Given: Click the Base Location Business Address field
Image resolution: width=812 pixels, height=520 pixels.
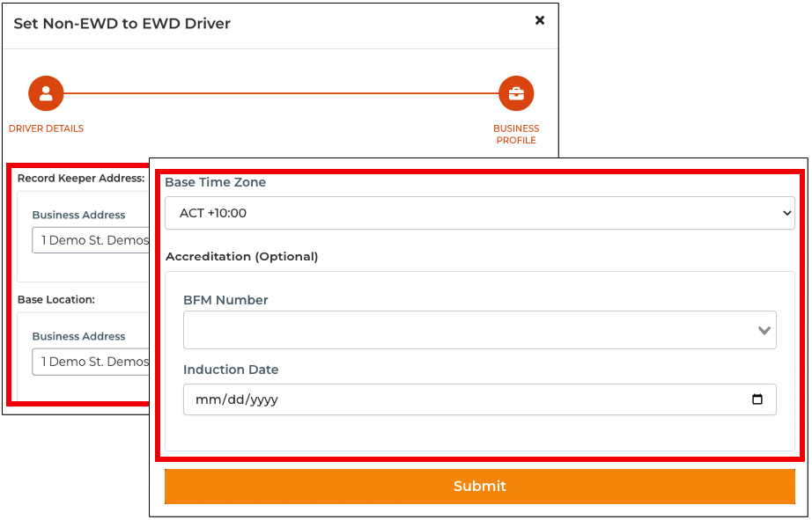Looking at the screenshot, I should tap(91, 362).
